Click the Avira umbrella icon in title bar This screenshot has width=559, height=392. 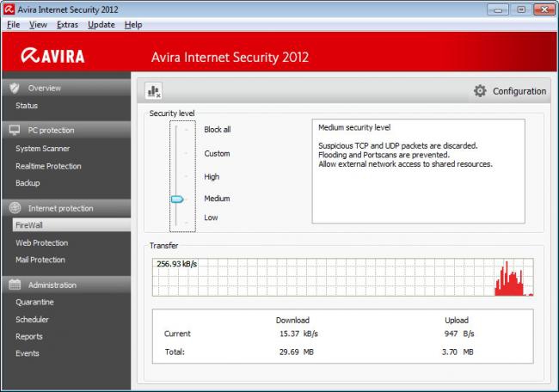9,9
